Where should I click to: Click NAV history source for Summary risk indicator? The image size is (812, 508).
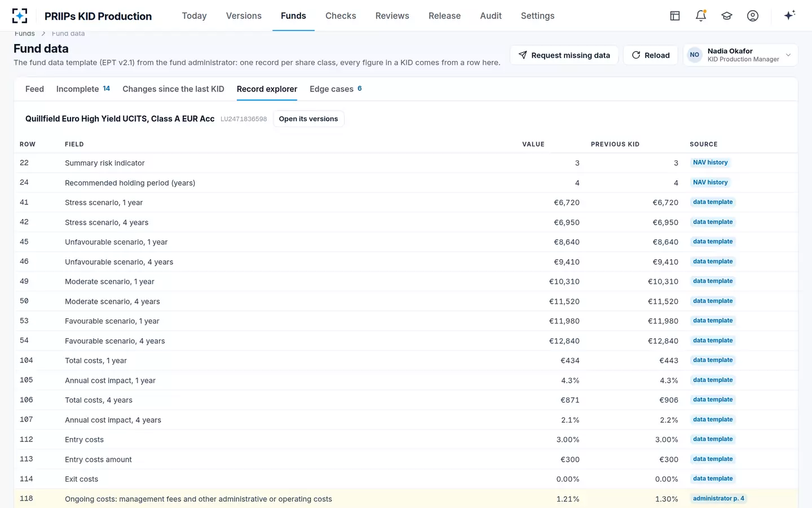(x=710, y=163)
